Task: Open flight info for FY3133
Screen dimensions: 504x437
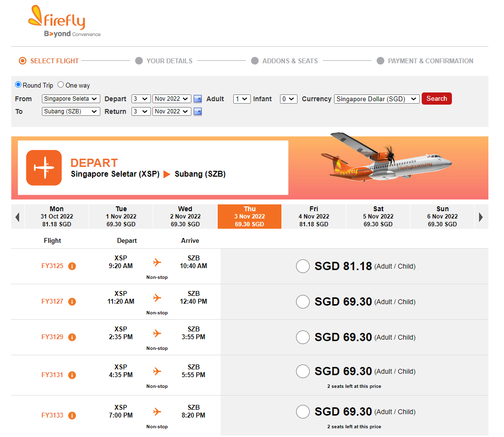Action: click(x=72, y=416)
